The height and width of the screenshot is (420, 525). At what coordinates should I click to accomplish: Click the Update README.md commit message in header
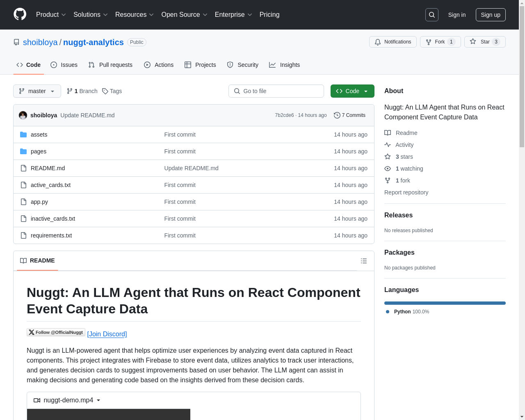tap(87, 115)
